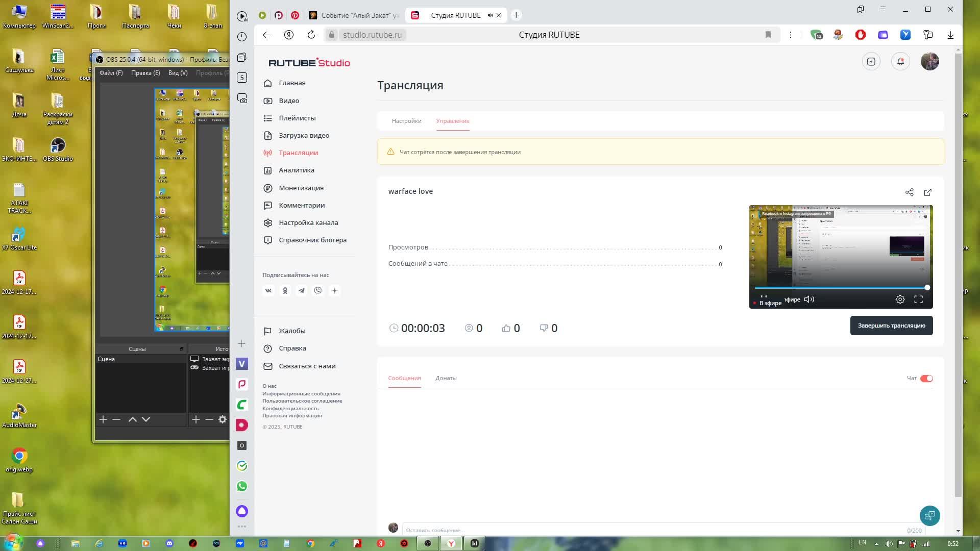Click the studio.rutube.ru address bar
The image size is (980, 551).
[372, 35]
